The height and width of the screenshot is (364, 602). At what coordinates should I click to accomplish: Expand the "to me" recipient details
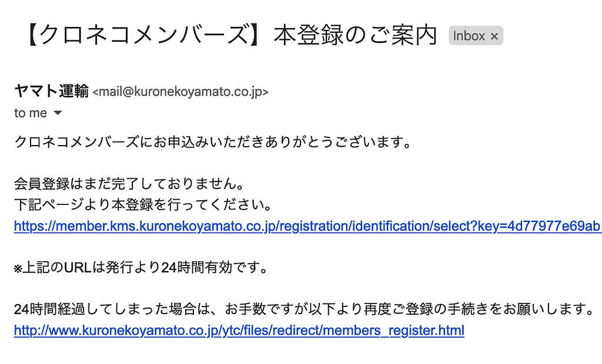click(29, 113)
